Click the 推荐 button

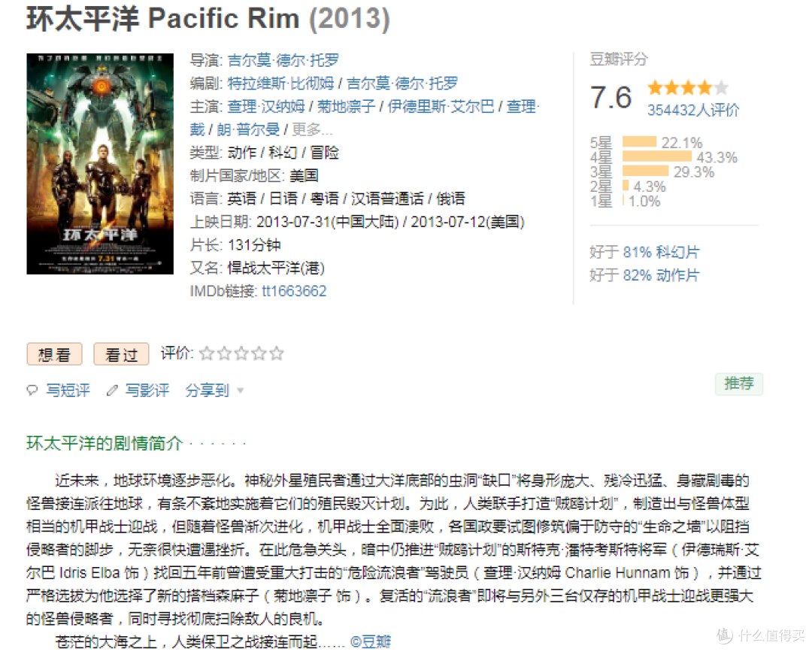[x=739, y=384]
